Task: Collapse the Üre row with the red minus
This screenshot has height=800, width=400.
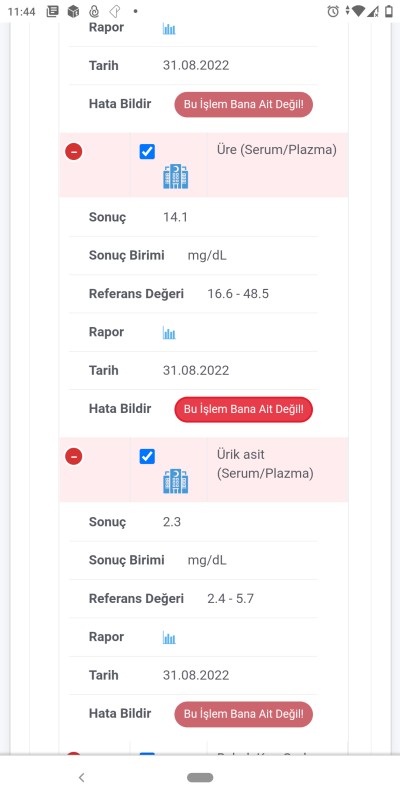Action: tap(73, 152)
